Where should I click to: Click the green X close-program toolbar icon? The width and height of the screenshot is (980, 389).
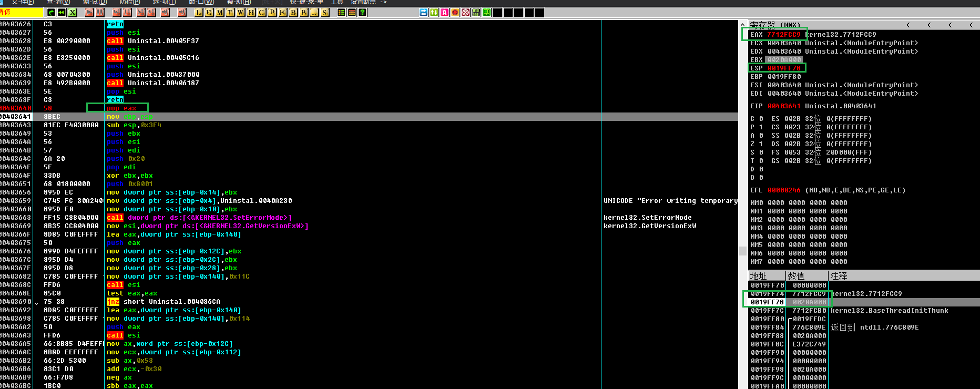72,13
